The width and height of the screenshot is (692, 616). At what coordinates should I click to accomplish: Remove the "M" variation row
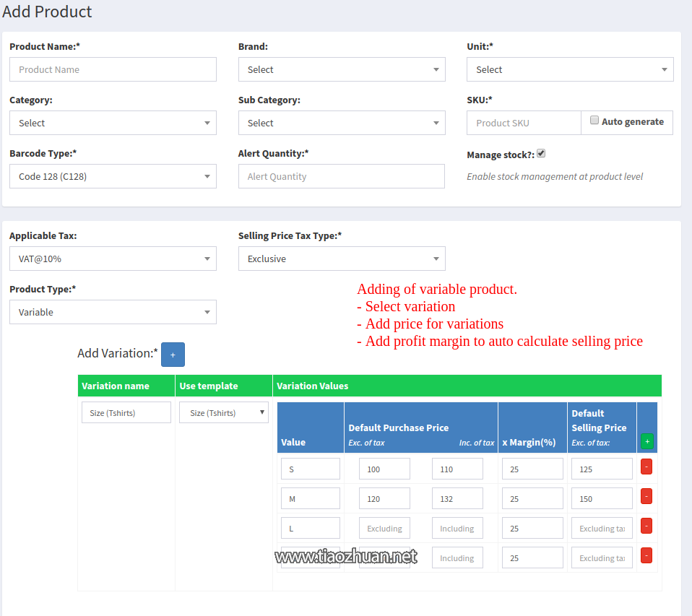point(646,497)
